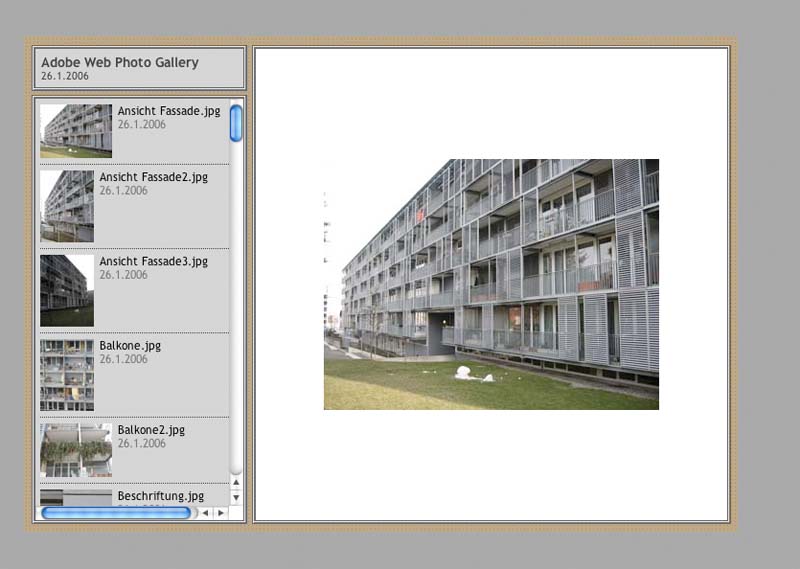Image resolution: width=800 pixels, height=569 pixels.
Task: Open the Balkone2.jpg thumbnail
Action: point(76,450)
